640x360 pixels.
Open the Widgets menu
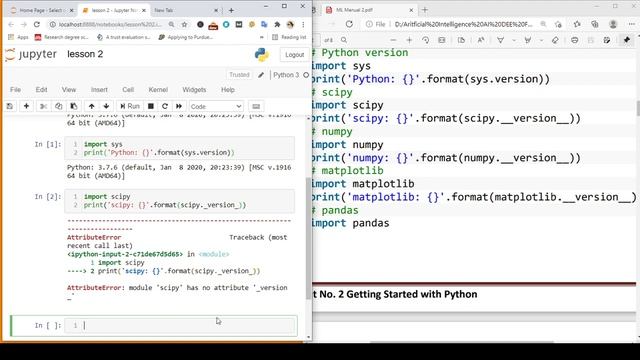point(194,90)
